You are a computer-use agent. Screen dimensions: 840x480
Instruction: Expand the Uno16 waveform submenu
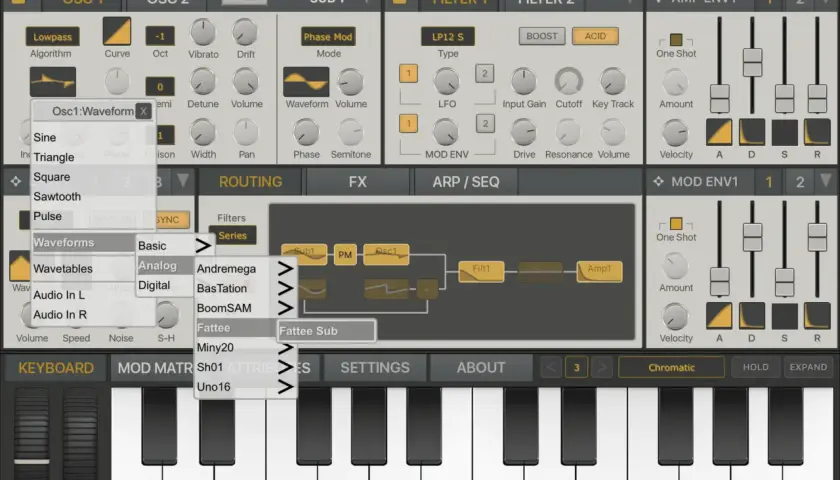245,387
